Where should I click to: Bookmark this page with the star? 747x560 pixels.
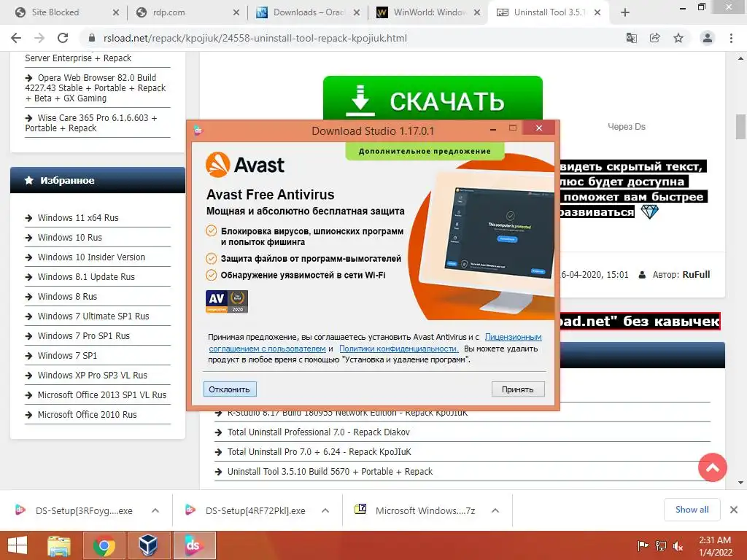(x=678, y=38)
